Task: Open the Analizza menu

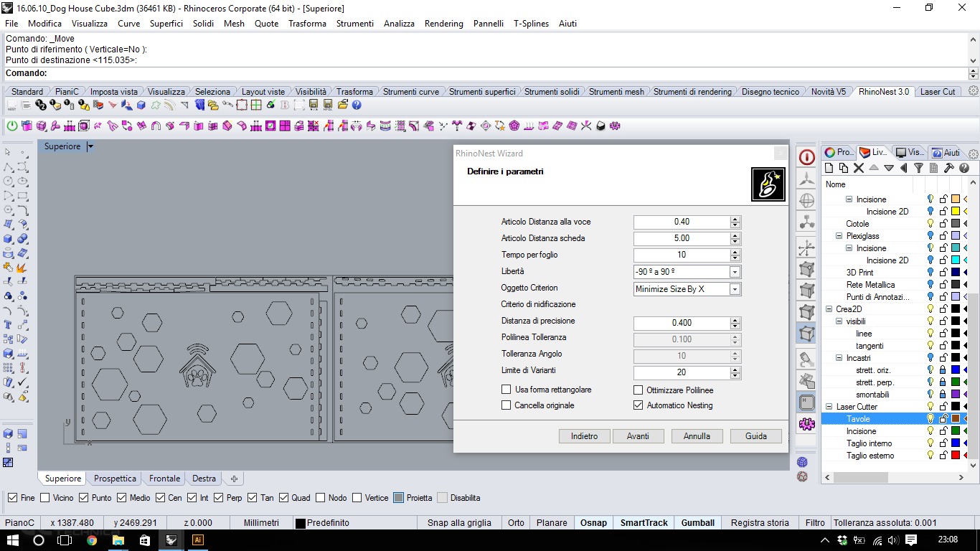Action: tap(399, 24)
